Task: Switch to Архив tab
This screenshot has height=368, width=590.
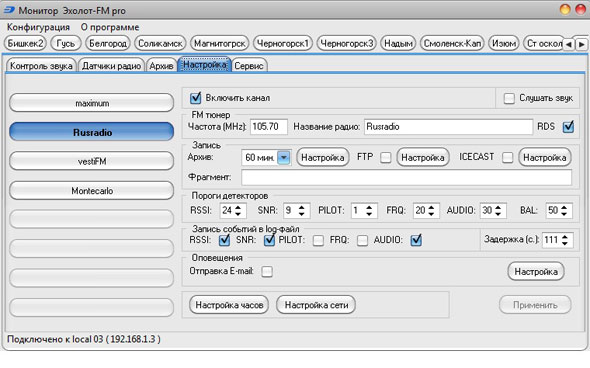Action: pyautogui.click(x=161, y=65)
